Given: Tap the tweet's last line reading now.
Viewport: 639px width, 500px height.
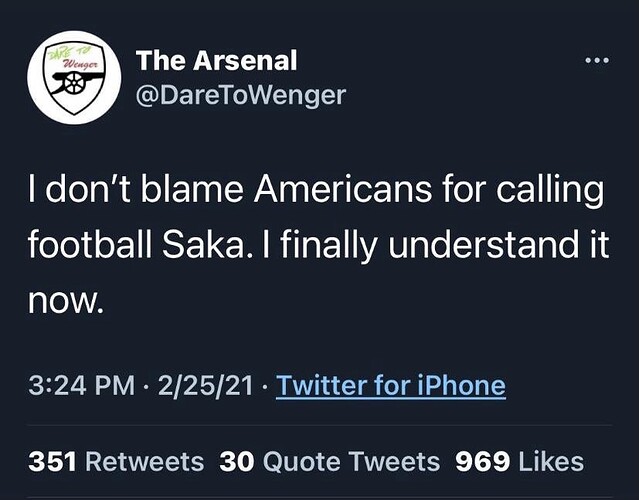Looking at the screenshot, I should [x=63, y=297].
